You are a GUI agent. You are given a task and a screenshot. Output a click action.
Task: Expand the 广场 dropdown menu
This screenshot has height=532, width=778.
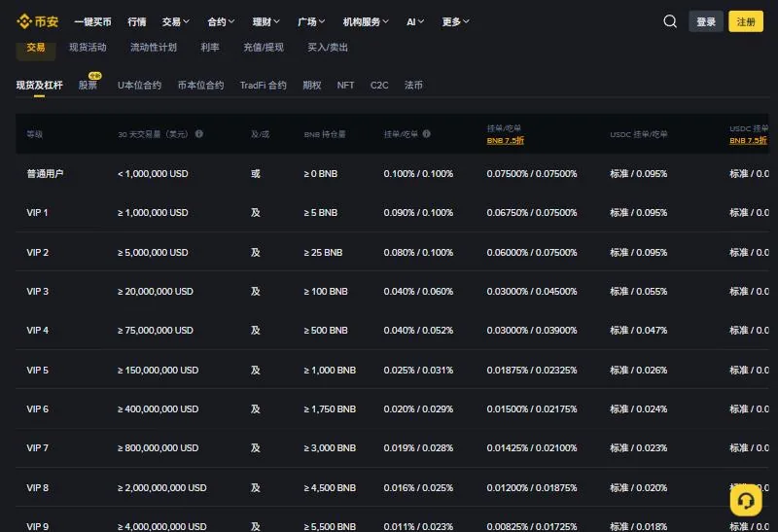pyautogui.click(x=311, y=21)
